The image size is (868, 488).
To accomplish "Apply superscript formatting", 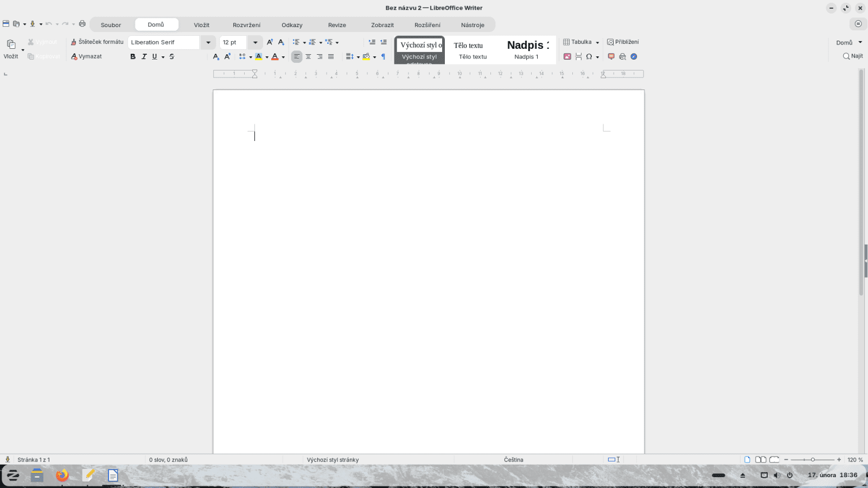I will (x=227, y=56).
